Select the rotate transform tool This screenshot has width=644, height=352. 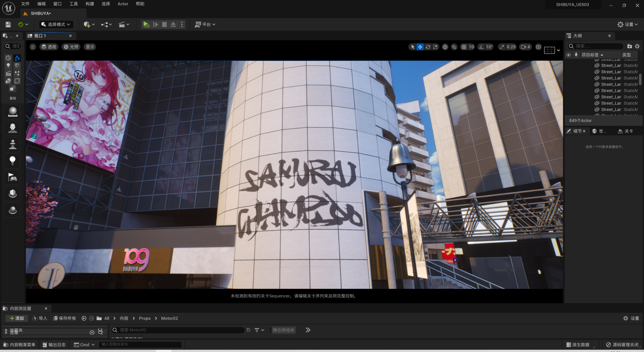pos(428,47)
